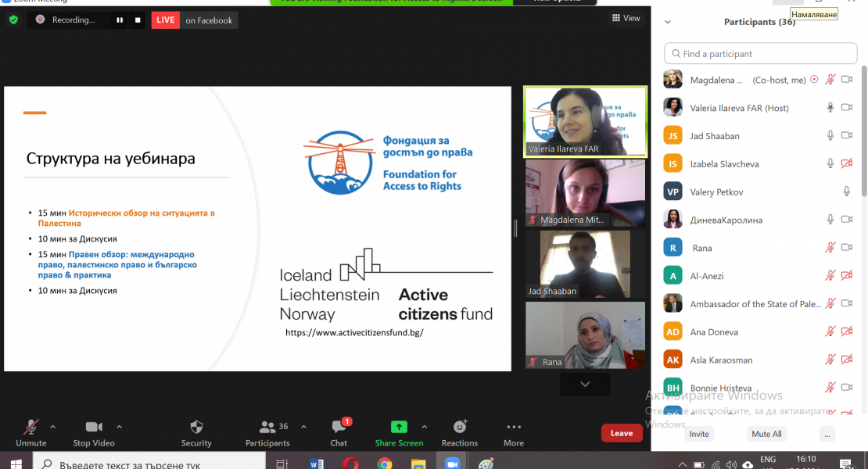The width and height of the screenshot is (868, 469).
Task: Toggle ДиневаКаролина's microphone icon
Action: coord(830,220)
